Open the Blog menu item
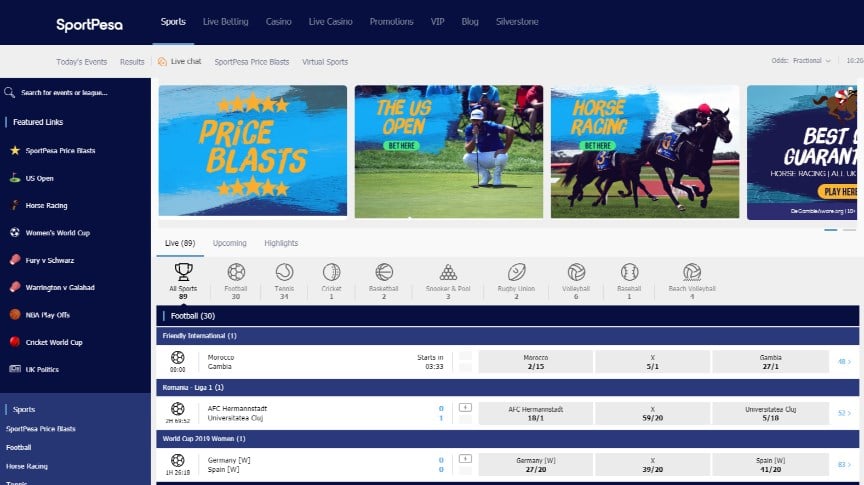The width and height of the screenshot is (864, 485). point(470,21)
